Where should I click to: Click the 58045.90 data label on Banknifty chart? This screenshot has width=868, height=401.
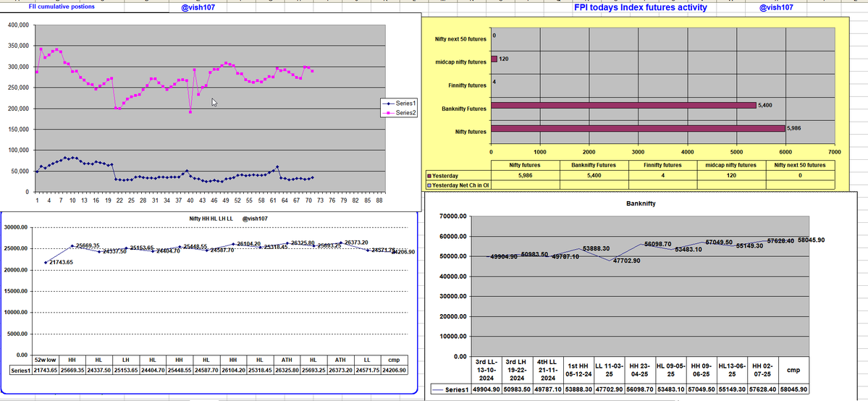point(811,240)
